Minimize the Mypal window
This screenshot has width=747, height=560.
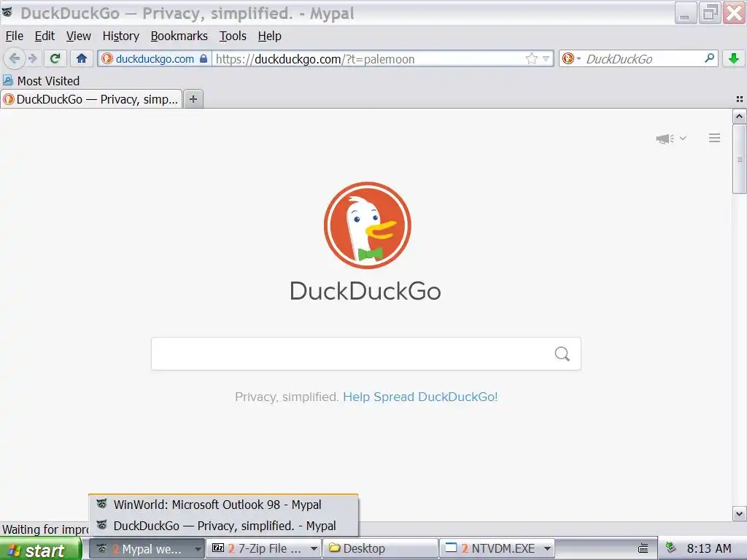tap(686, 13)
